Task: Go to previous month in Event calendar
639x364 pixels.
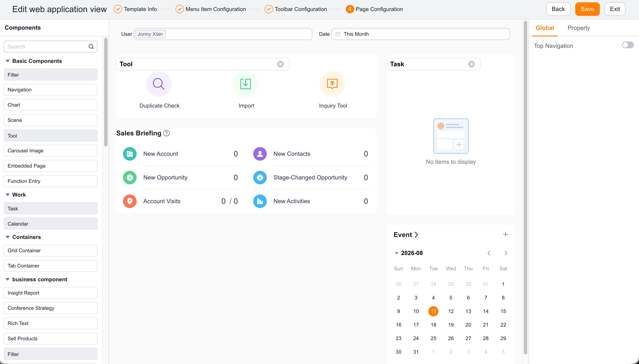Action: [489, 253]
